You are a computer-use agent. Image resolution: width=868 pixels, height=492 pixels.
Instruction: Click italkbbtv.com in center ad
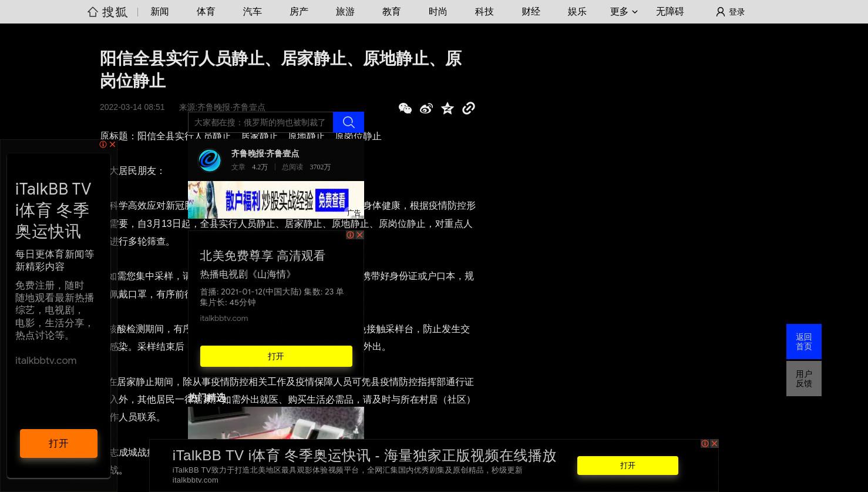[x=224, y=318]
